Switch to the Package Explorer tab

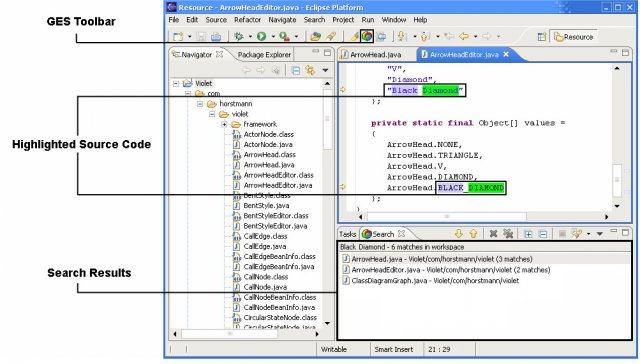[x=264, y=55]
